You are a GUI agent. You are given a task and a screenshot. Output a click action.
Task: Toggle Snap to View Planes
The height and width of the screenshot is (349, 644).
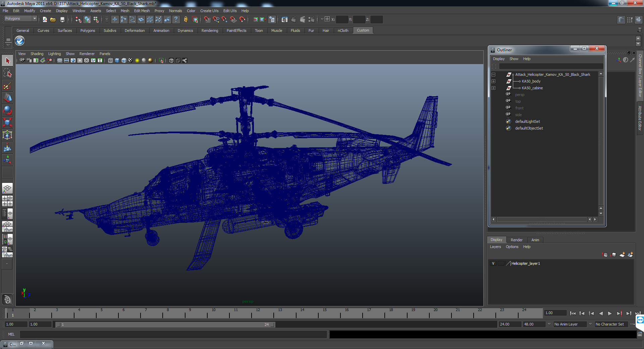(233, 19)
